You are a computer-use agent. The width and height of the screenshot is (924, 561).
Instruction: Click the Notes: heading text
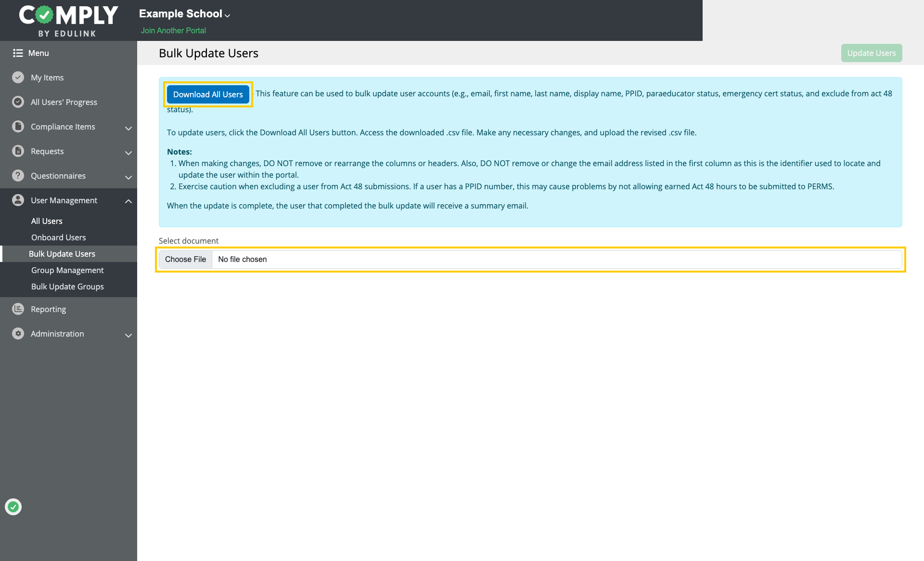coord(180,152)
